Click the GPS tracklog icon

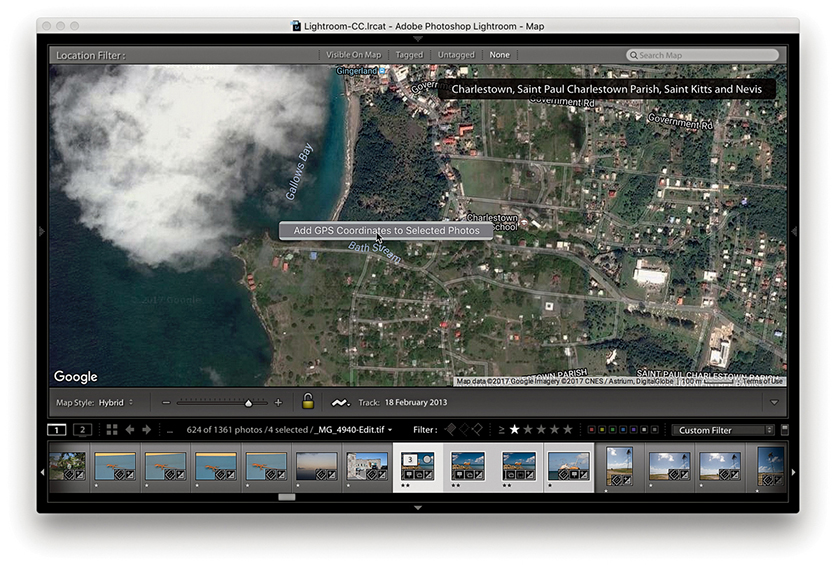coord(341,402)
